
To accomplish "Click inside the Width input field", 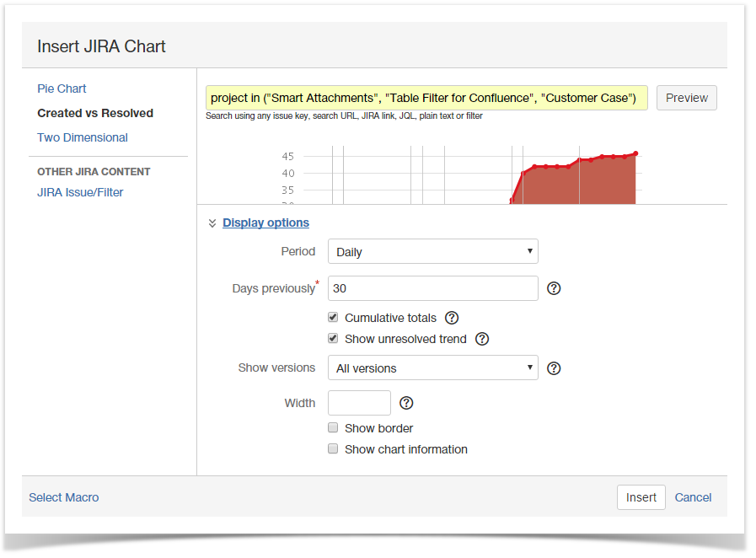I will (359, 403).
